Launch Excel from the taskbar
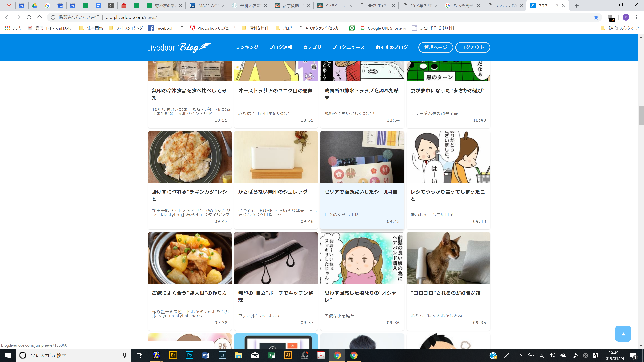 (272, 355)
